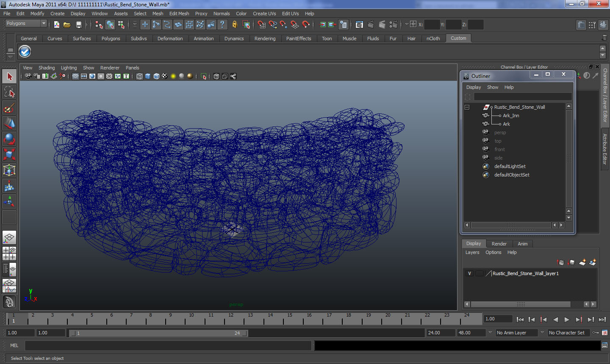Activate the Lasso select tool
The width and height of the screenshot is (610, 364).
click(9, 92)
